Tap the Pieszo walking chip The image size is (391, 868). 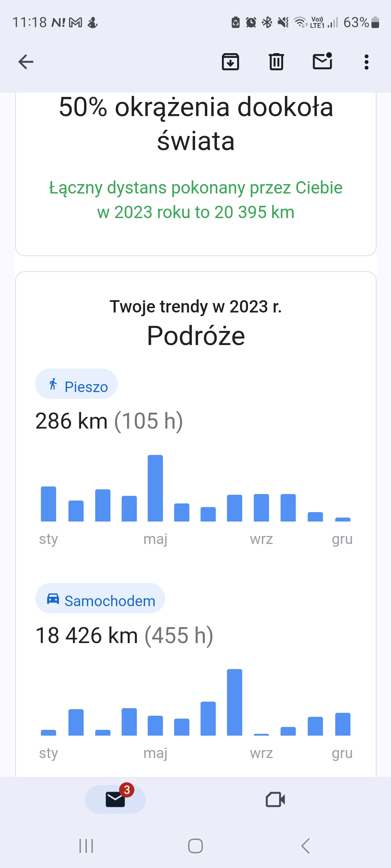coord(76,384)
